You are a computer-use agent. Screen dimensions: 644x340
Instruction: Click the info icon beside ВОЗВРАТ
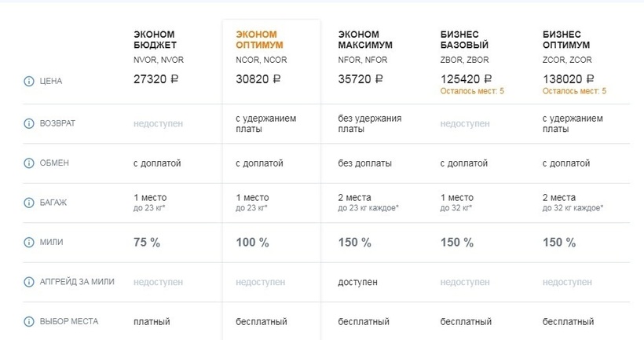coord(29,124)
